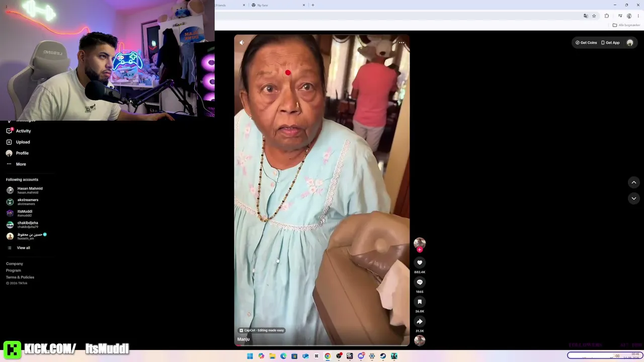Click the CapCut editing made easy tag
Image resolution: width=644 pixels, height=362 pixels.
(x=262, y=330)
